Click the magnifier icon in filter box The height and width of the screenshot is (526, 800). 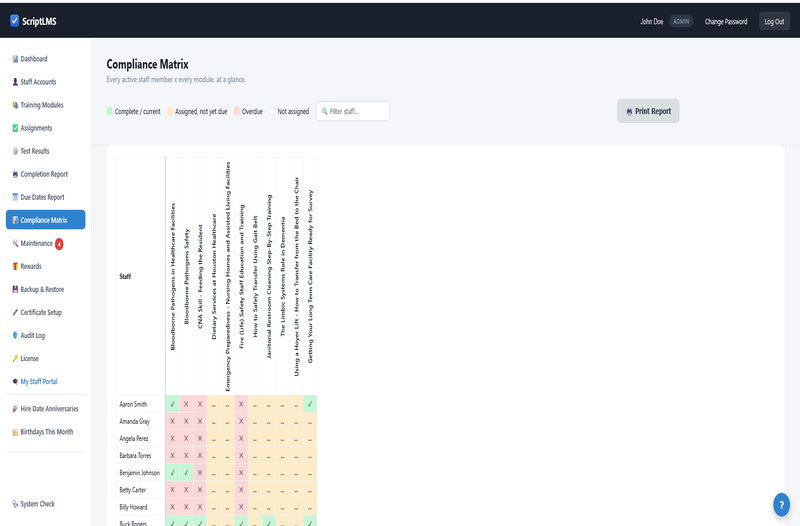tap(324, 111)
